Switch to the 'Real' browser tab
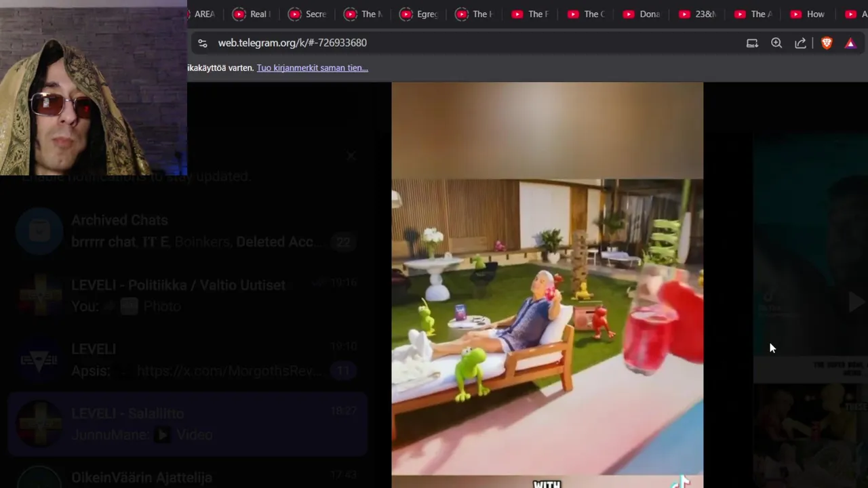This screenshot has width=868, height=488. 252,14
